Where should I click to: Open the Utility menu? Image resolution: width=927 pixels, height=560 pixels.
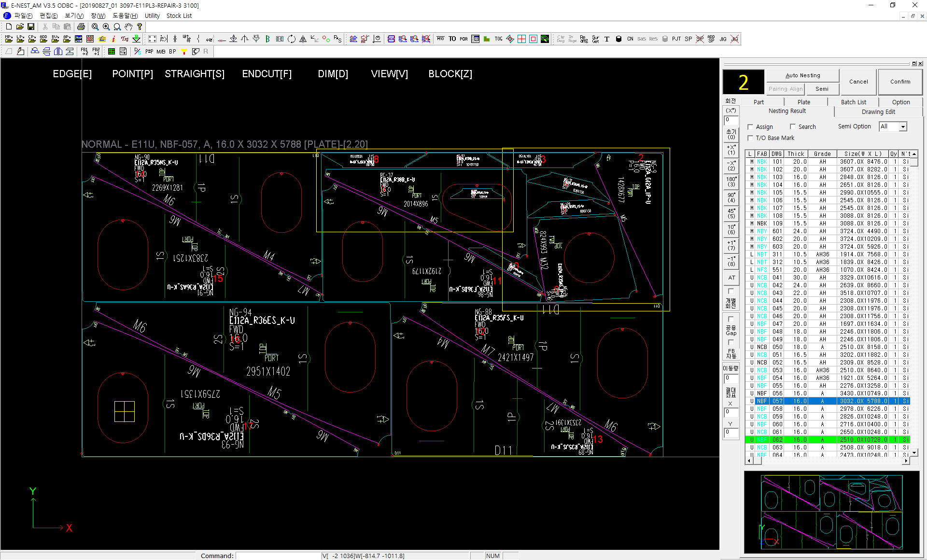pos(152,15)
